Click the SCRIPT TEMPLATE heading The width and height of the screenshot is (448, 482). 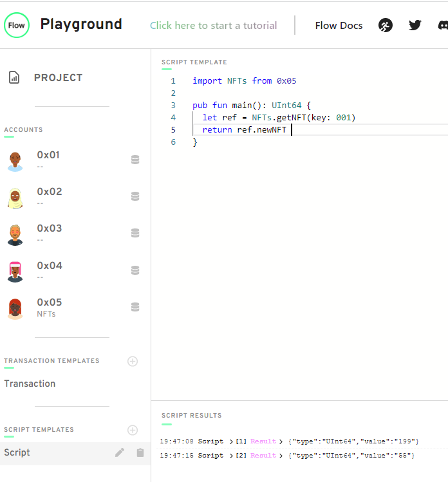coord(194,62)
